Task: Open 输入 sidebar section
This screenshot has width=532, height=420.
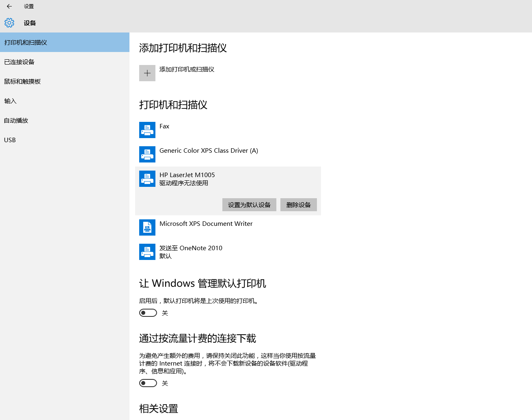Action: pos(65,101)
